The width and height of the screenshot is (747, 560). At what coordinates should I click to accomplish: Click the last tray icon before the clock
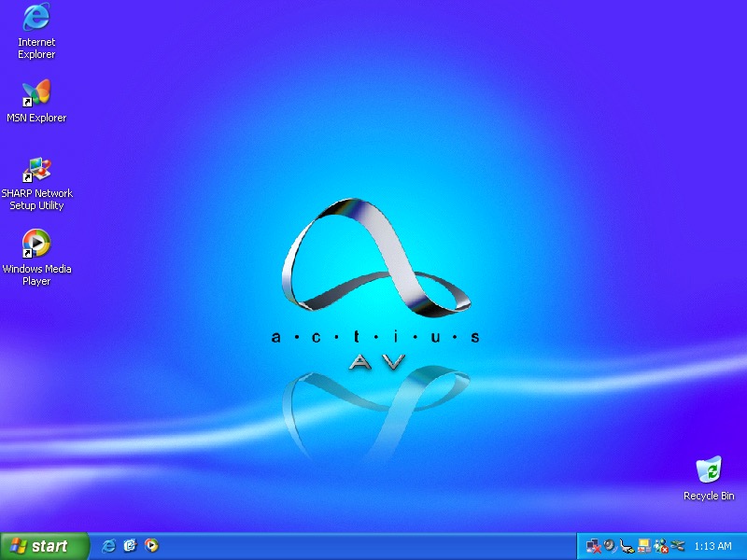(678, 546)
